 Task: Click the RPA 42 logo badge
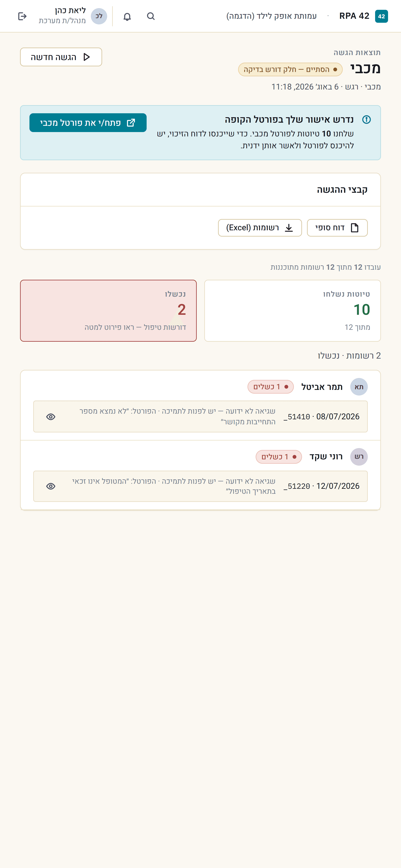point(381,16)
